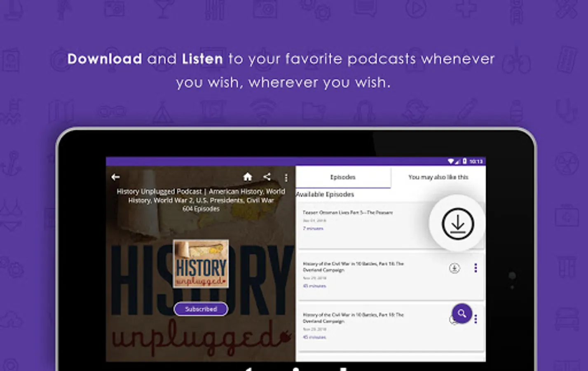Screen dimensions: 588x371
Task: Switch to the Episodes tab
Action: 343,177
